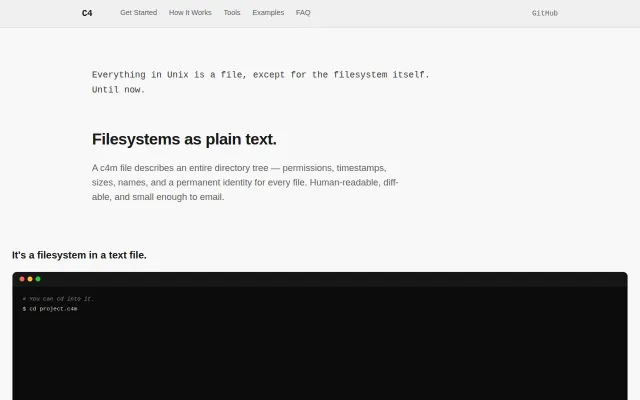Open the Get Started nav item
The image size is (640, 400).
[x=138, y=13]
